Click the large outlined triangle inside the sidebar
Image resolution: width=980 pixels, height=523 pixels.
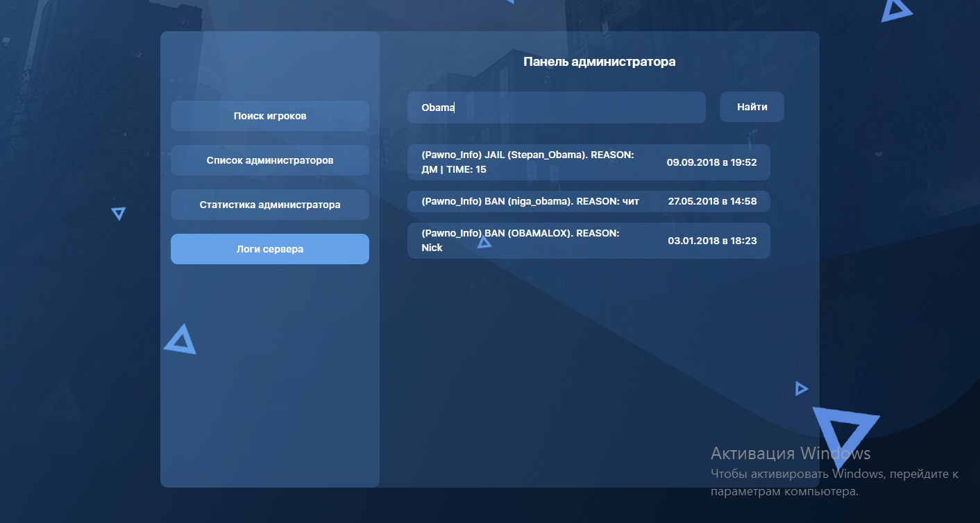point(180,340)
